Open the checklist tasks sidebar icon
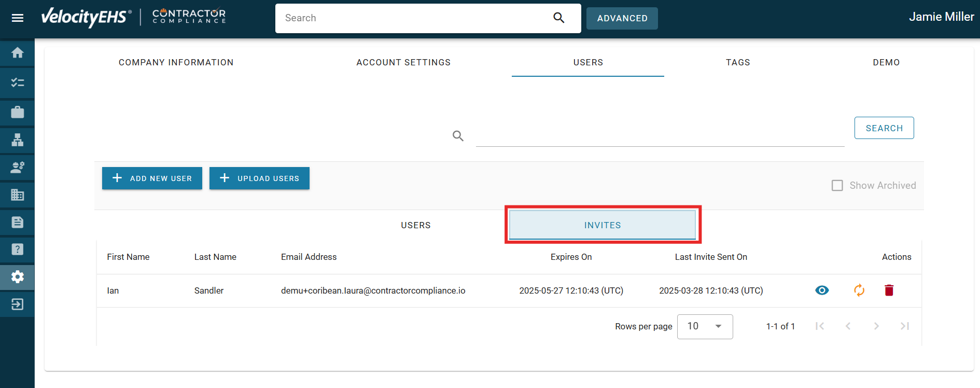The height and width of the screenshot is (388, 980). [x=18, y=82]
